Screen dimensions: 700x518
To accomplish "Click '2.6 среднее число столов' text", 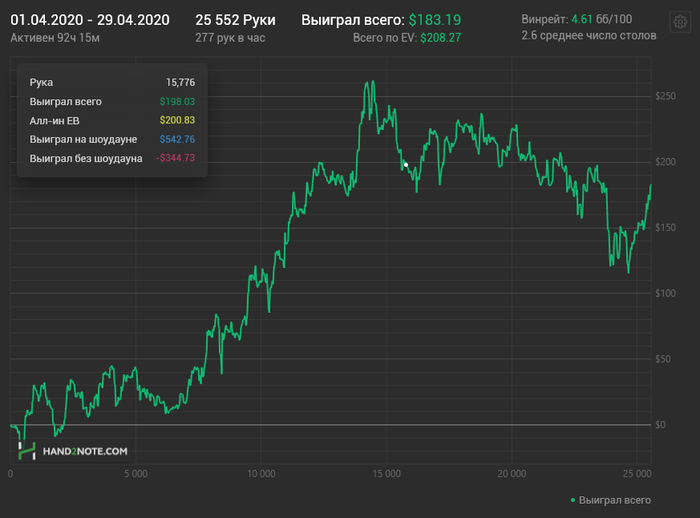I will [588, 36].
